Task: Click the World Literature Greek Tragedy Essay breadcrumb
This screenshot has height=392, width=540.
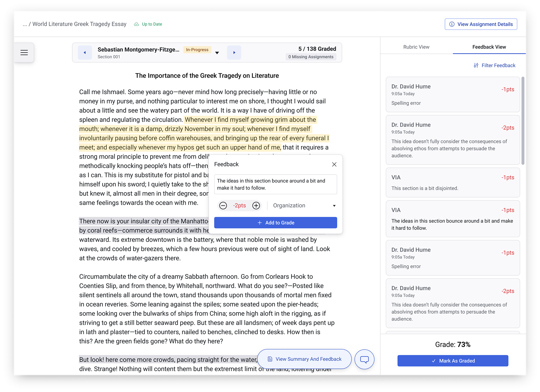Action: pyautogui.click(x=79, y=24)
